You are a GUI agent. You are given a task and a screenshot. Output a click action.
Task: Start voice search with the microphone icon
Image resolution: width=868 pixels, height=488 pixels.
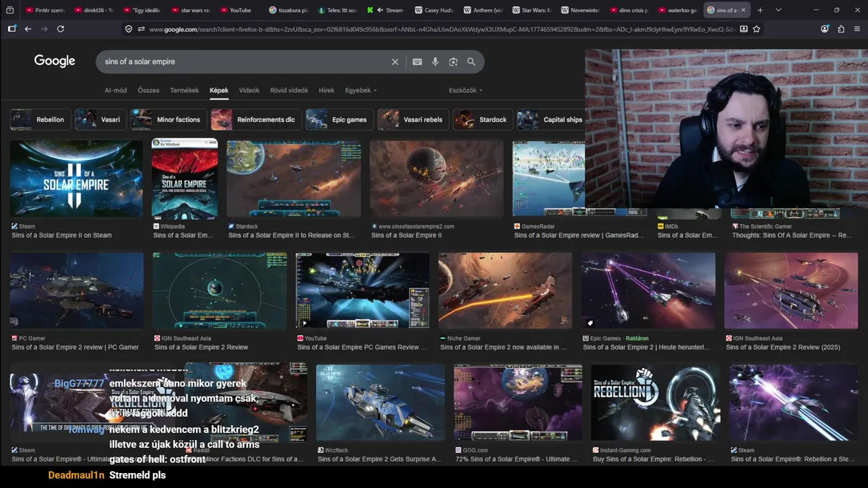point(435,62)
